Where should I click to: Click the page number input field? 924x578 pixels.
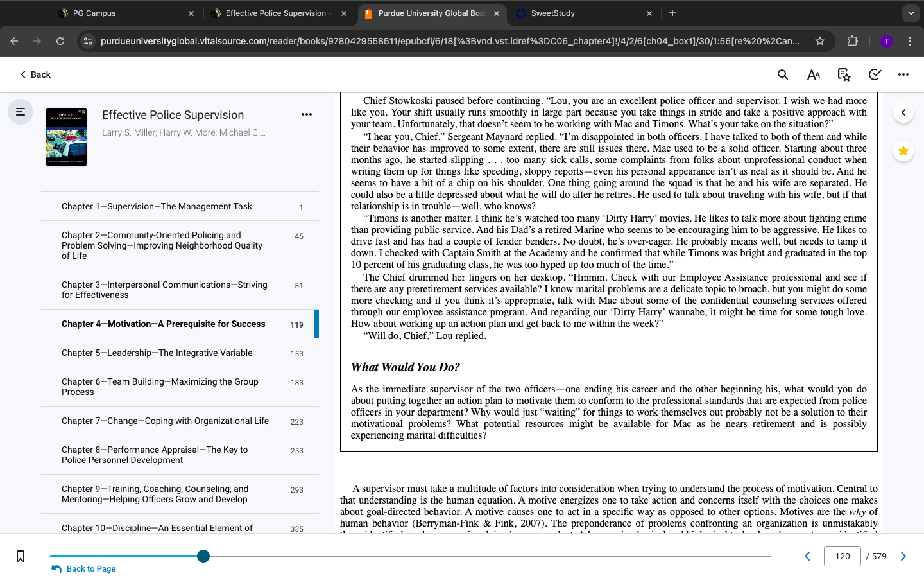coord(842,556)
